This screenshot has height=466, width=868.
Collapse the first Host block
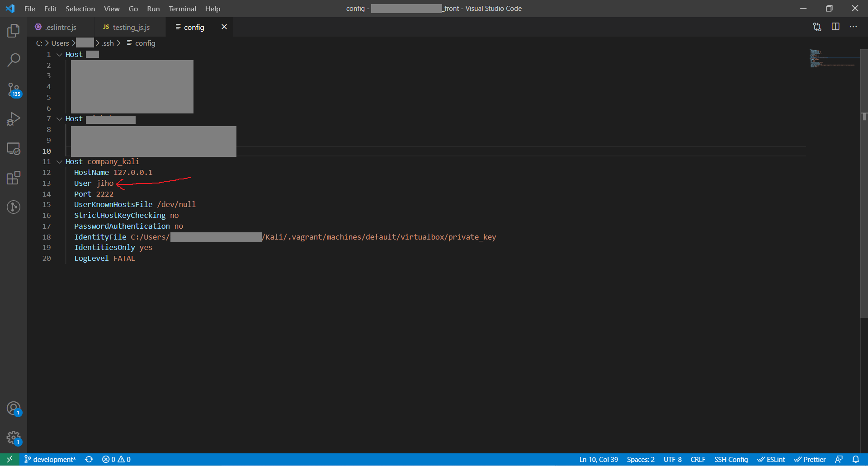coord(59,54)
